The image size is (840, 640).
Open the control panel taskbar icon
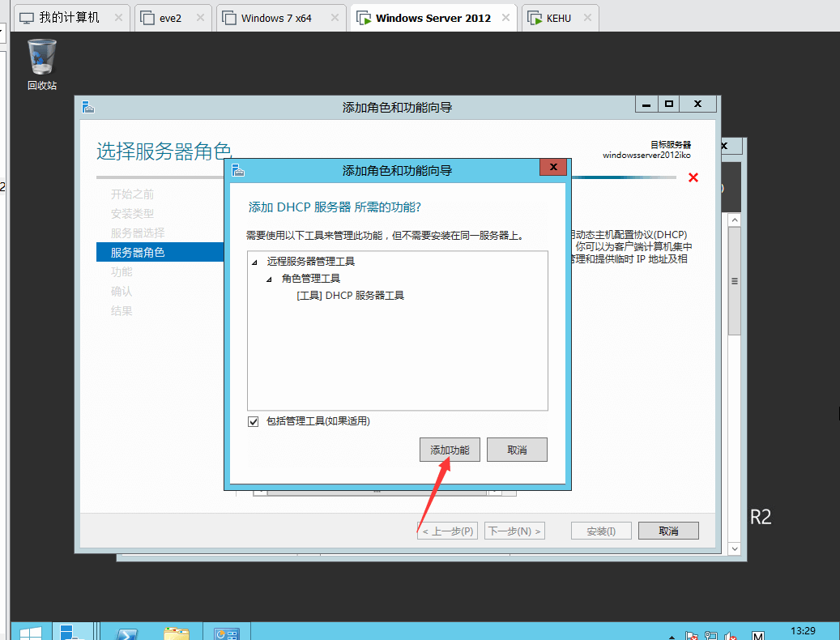coord(226,633)
